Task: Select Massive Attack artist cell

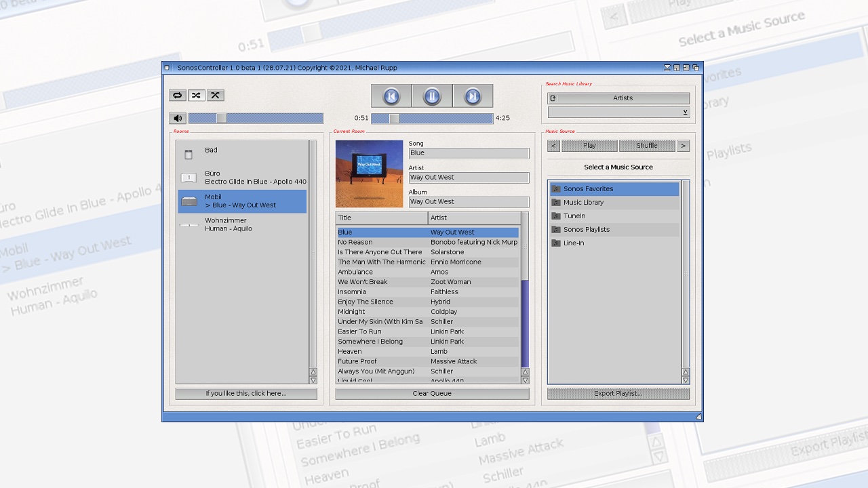Action: pos(454,361)
